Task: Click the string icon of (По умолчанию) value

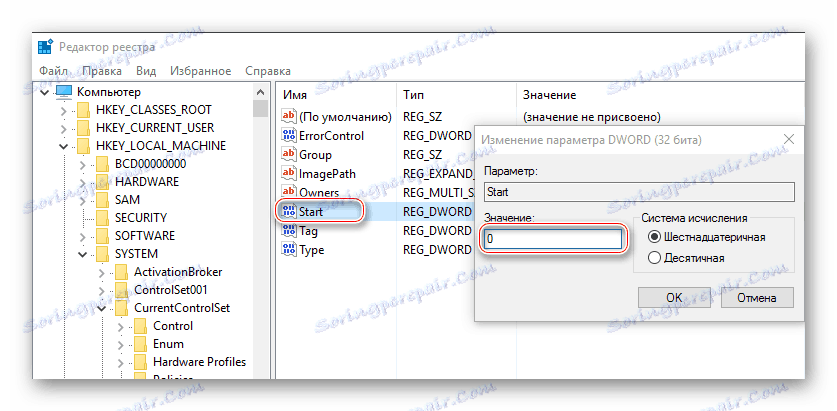Action: click(x=288, y=116)
